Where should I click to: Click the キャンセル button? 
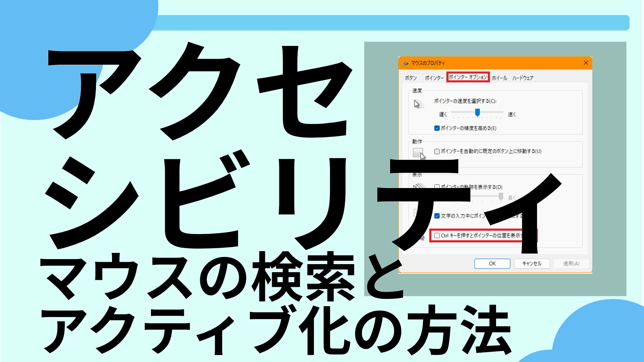[532, 263]
